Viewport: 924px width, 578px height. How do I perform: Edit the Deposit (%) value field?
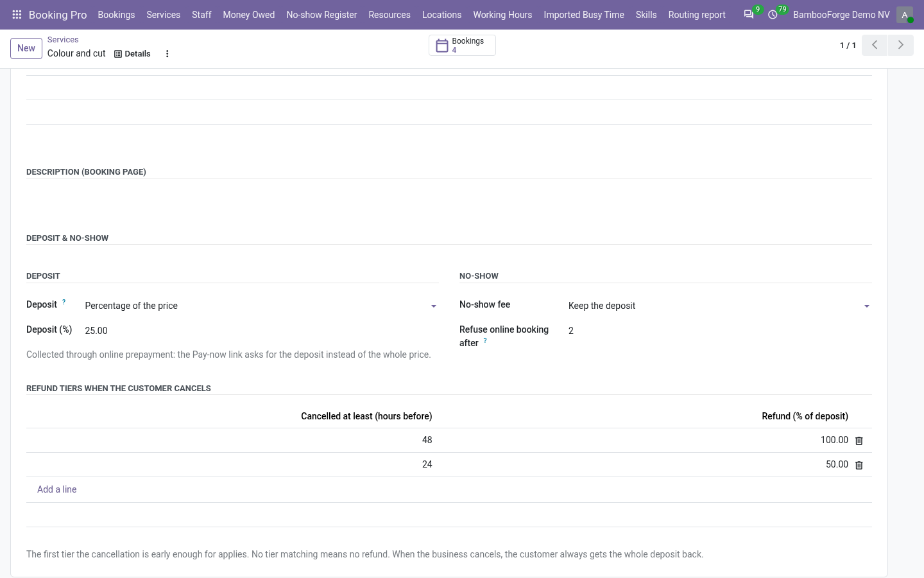pos(261,331)
